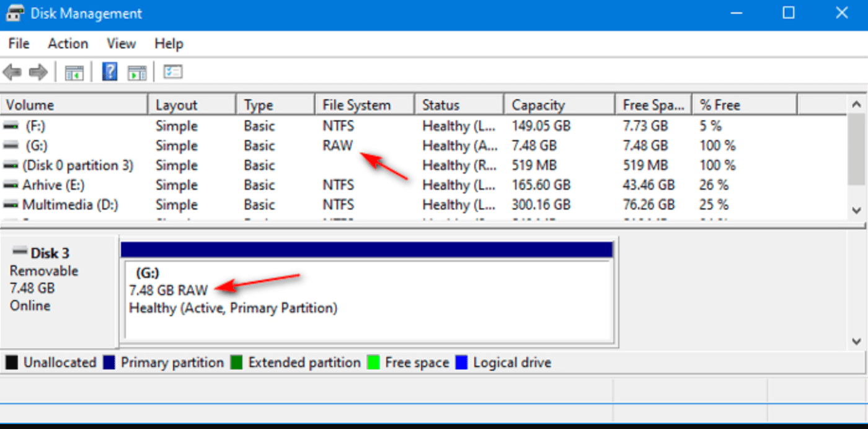The width and height of the screenshot is (868, 429).
Task: Open the View menu
Action: (x=120, y=43)
